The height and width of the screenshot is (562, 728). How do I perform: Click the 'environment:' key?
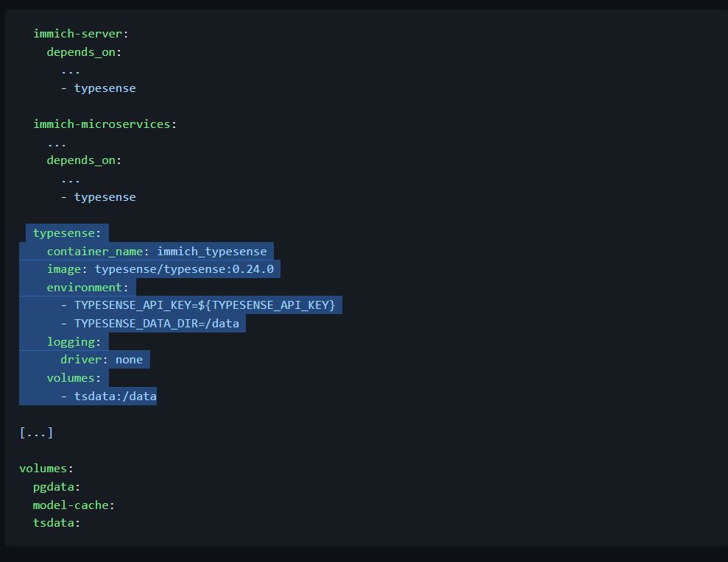click(88, 288)
